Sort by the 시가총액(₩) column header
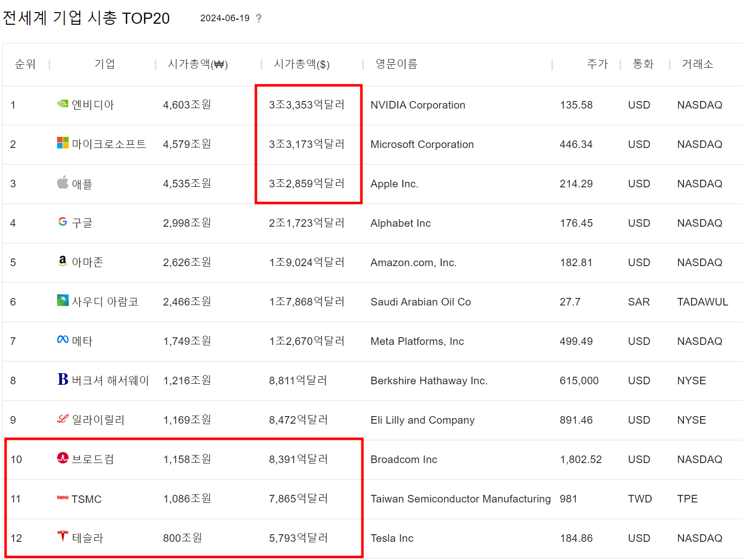The image size is (743, 560). 198,64
